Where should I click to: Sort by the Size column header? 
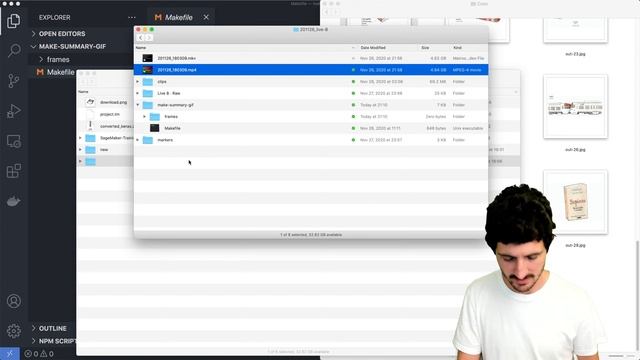425,48
